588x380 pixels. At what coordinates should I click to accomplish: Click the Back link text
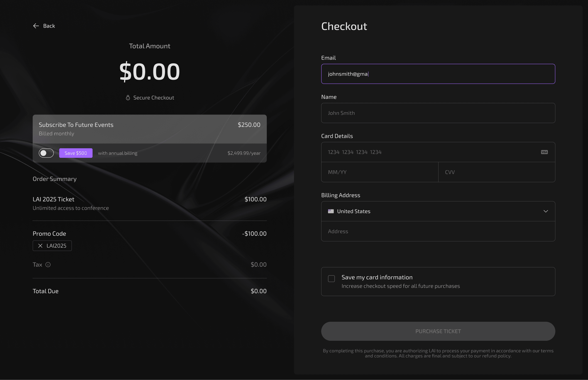point(49,26)
